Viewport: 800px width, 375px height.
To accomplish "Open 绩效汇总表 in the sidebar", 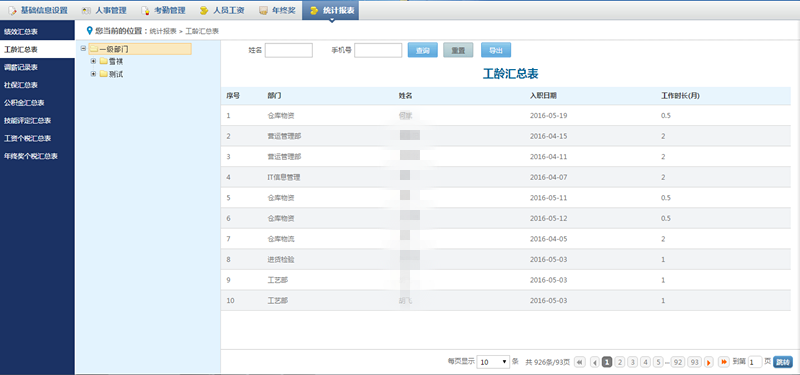I will pos(37,32).
